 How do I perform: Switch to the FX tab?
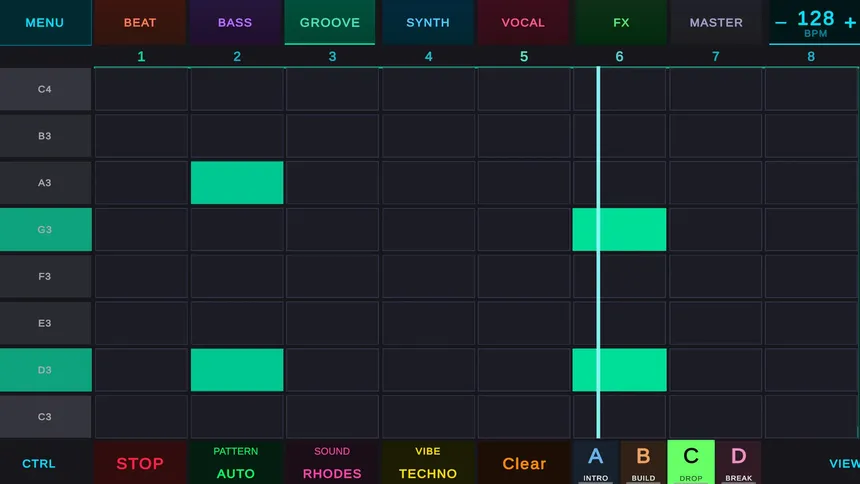(x=620, y=22)
